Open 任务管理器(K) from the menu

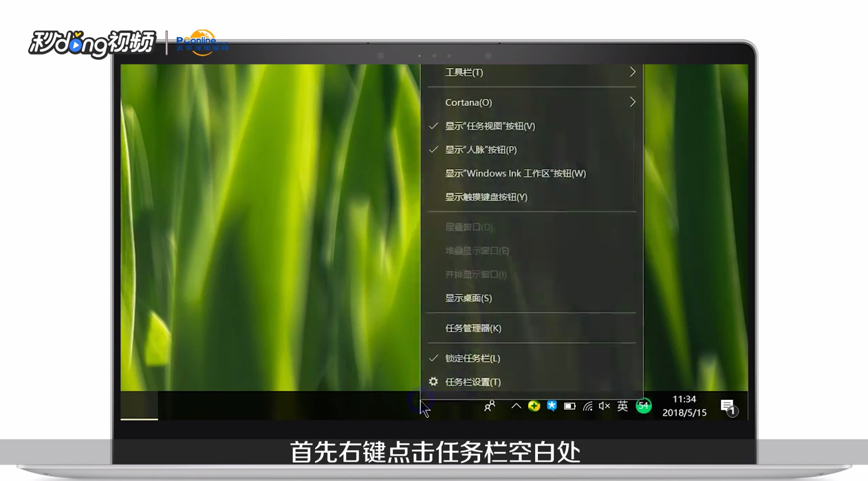point(532,328)
